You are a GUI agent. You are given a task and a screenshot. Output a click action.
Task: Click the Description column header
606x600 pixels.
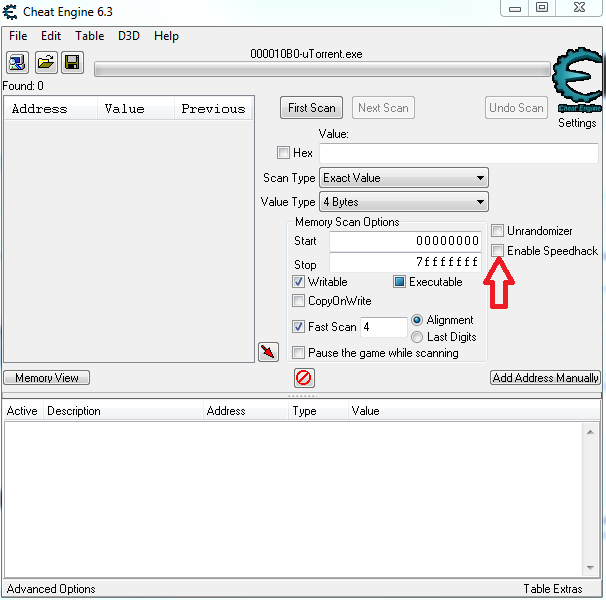point(123,411)
